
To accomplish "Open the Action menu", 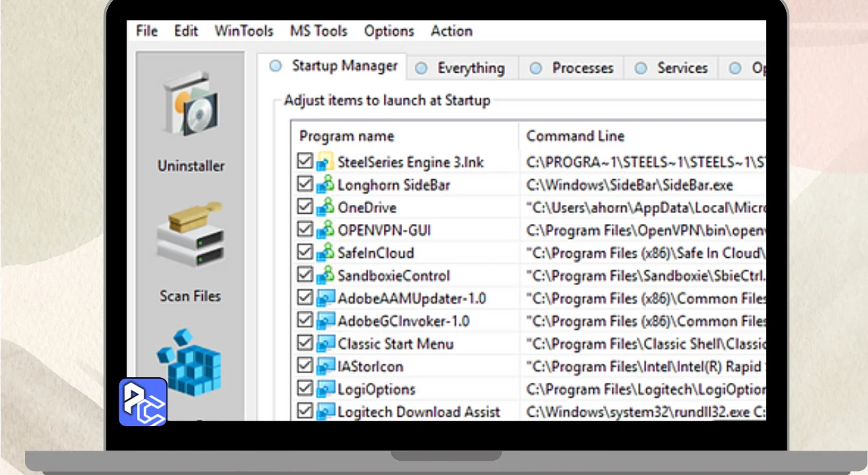I will [452, 31].
